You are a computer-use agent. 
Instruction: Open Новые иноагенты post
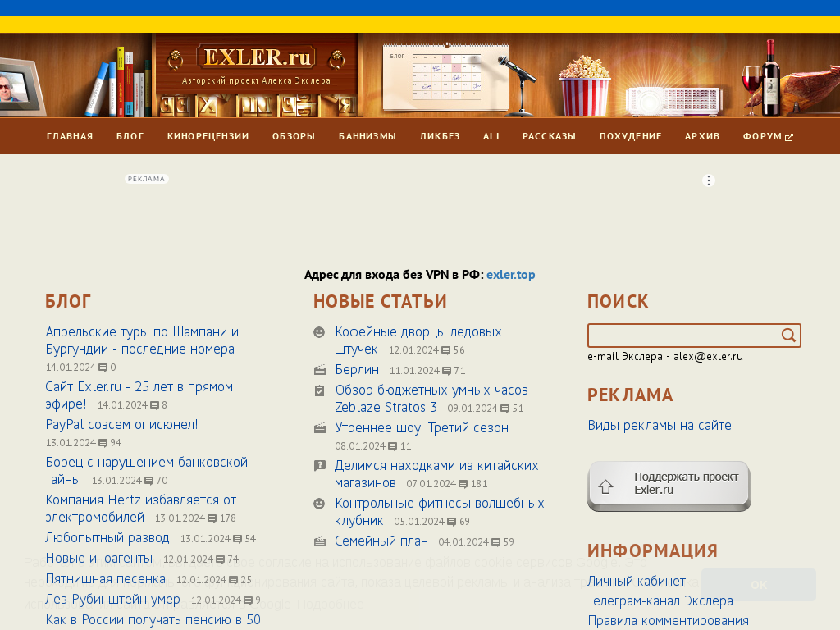click(99, 559)
